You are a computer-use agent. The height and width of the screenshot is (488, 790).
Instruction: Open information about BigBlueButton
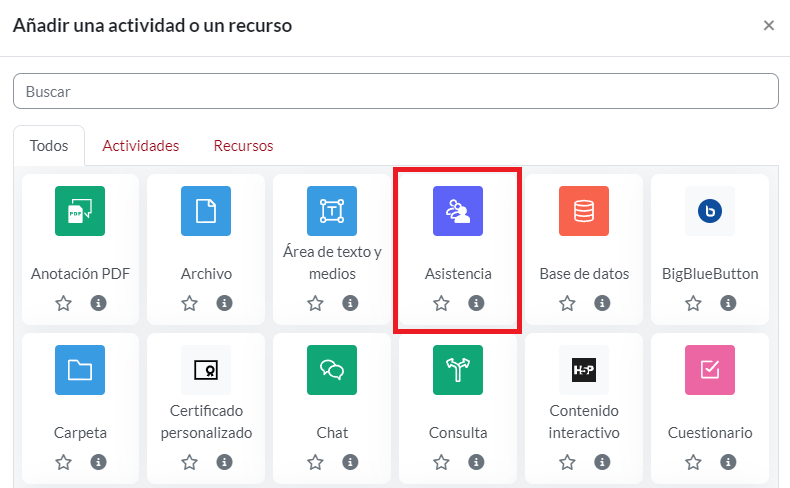[728, 303]
